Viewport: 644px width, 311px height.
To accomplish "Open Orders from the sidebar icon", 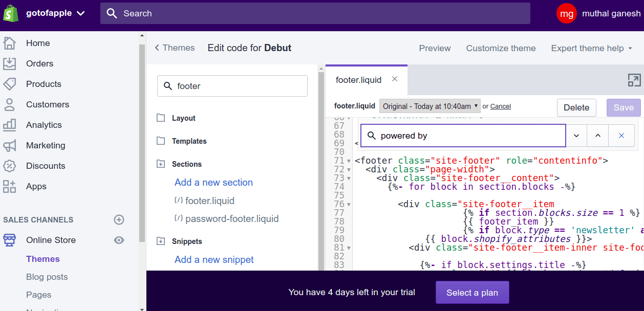I will coord(10,63).
